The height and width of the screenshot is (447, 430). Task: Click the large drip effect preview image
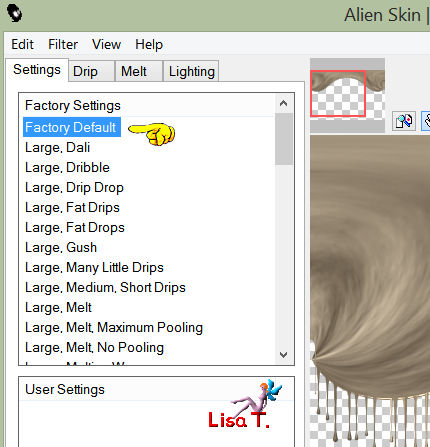[x=370, y=291]
